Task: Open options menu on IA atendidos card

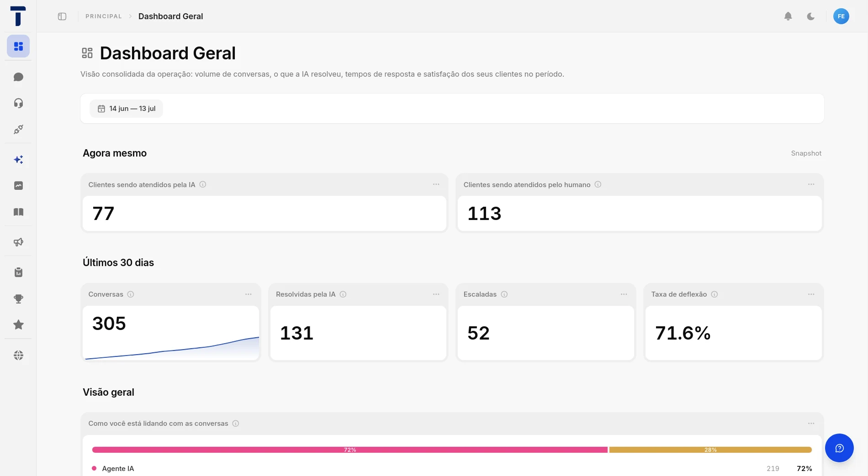Action: point(436,184)
